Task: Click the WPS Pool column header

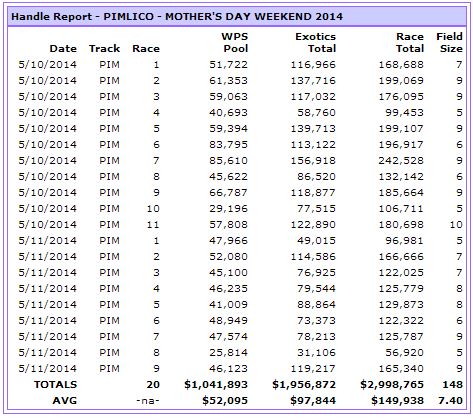Action: pos(235,43)
